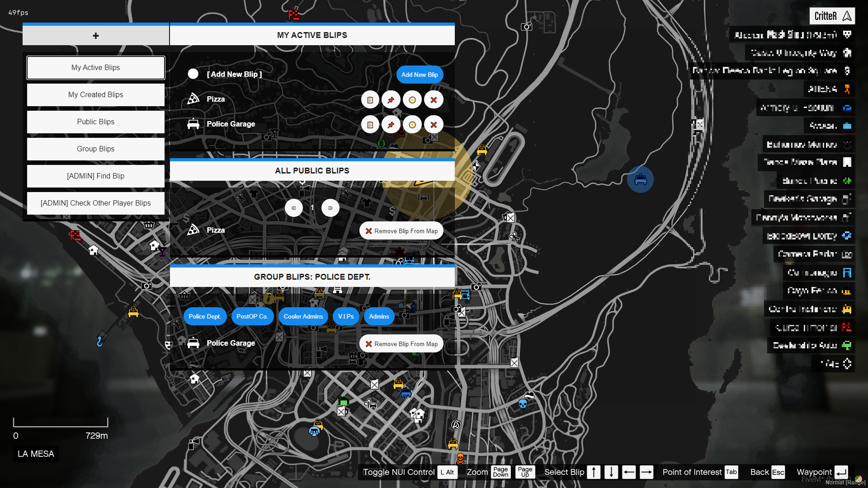Viewport: 868px width, 488px height.
Task: Select the Admins group
Action: point(379,316)
